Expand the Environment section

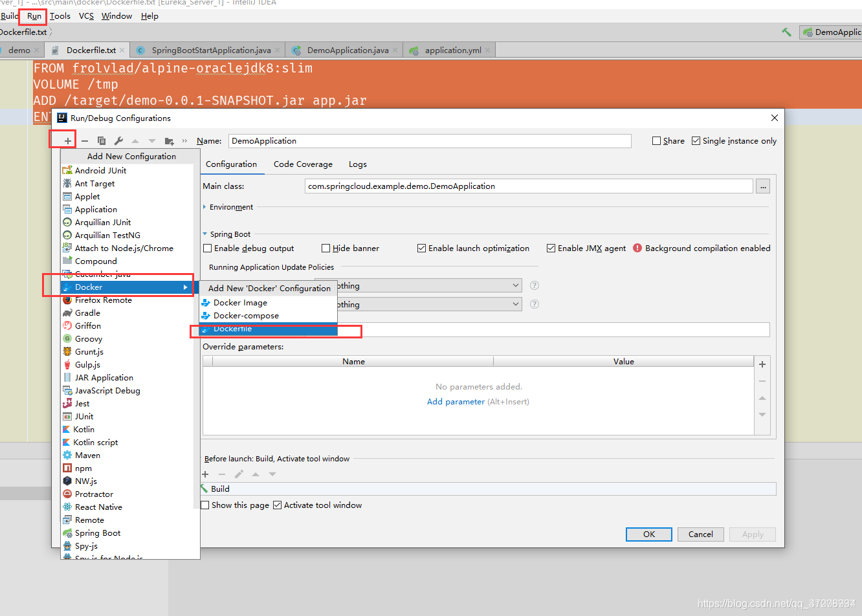click(205, 207)
